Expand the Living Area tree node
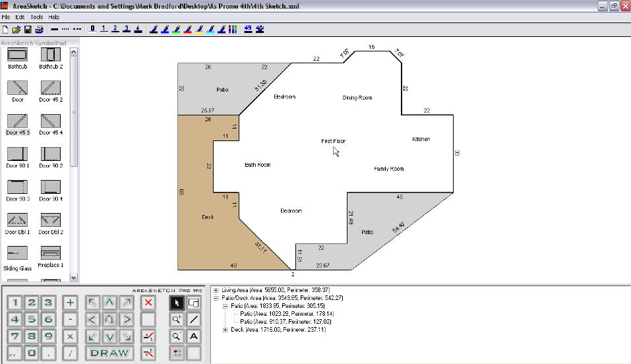Image resolution: width=631 pixels, height=364 pixels. (x=216, y=290)
